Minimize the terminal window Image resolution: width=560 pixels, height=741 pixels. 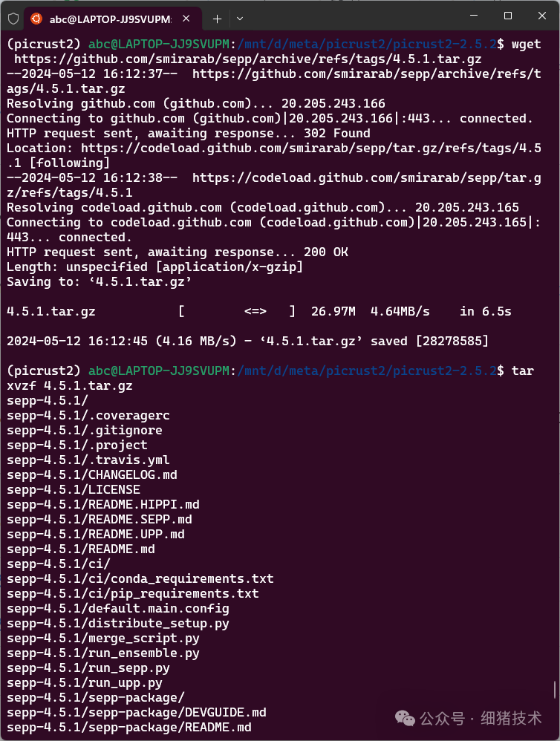[x=474, y=16]
